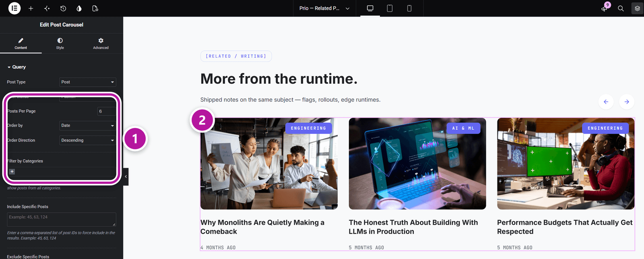This screenshot has width=644, height=259.
Task: Go to next carousel slide
Action: (627, 102)
